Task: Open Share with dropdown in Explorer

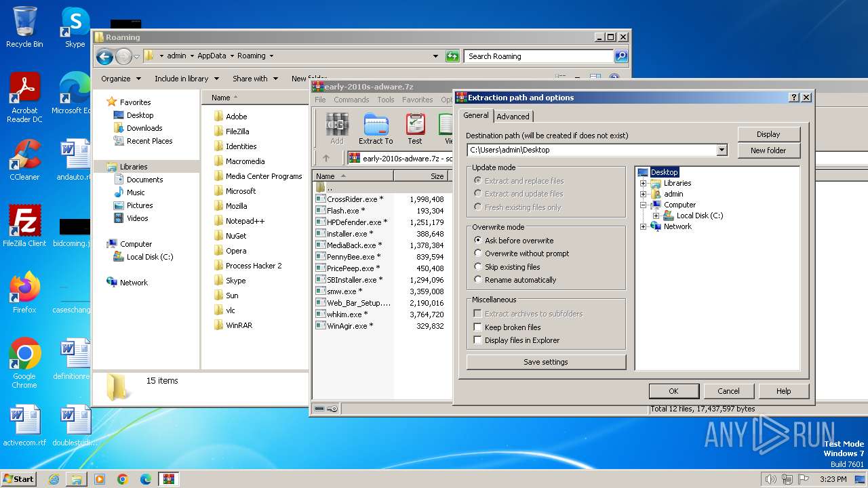Action: point(255,79)
